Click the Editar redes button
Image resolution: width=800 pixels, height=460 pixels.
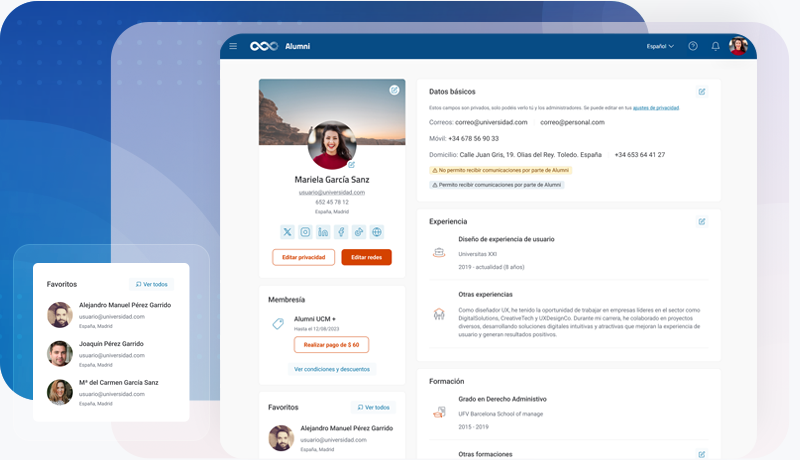tap(366, 258)
